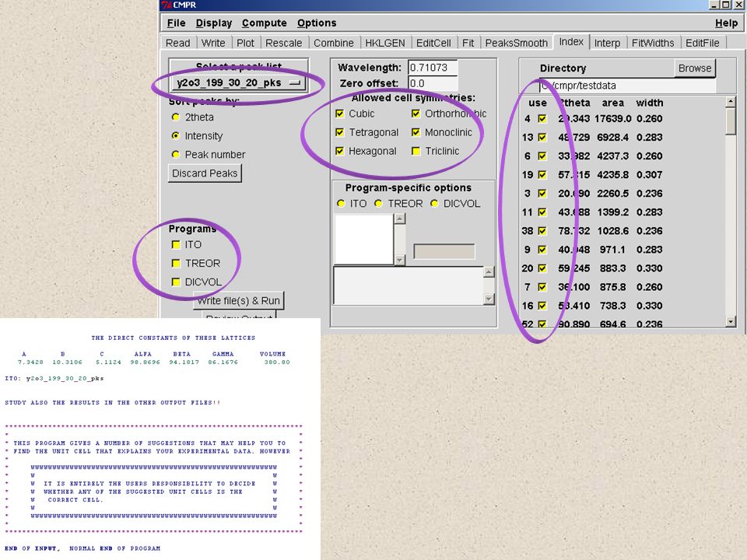
Task: Toggle use checkbox for peak 13
Action: [542, 137]
